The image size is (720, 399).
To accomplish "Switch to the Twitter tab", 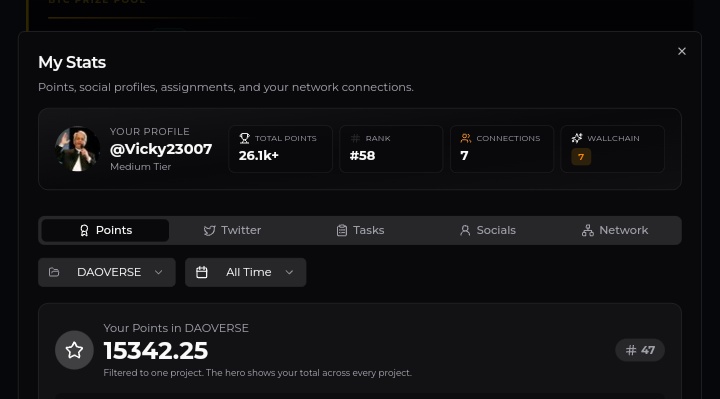I will (232, 230).
